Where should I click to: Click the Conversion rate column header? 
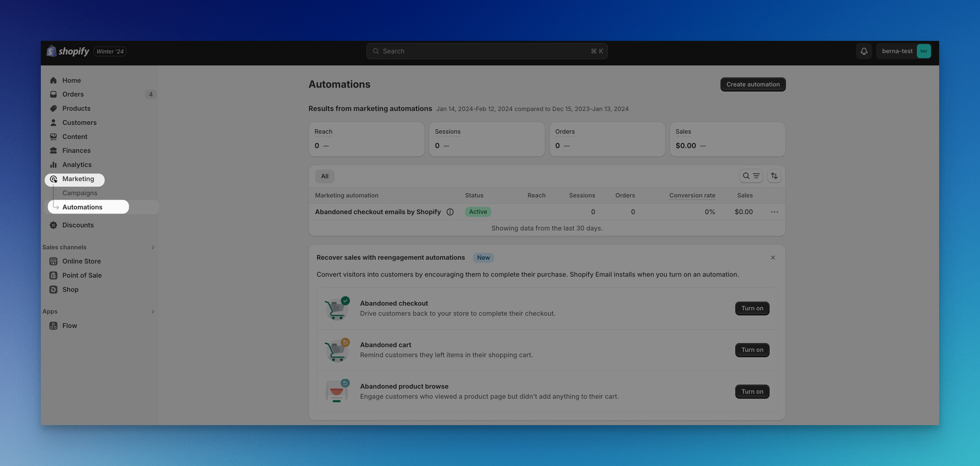(692, 195)
